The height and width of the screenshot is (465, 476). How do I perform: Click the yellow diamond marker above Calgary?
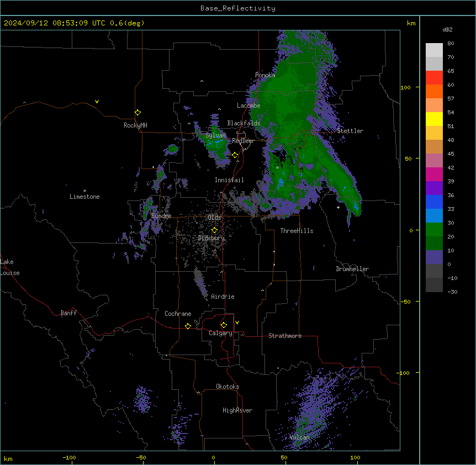click(x=224, y=325)
